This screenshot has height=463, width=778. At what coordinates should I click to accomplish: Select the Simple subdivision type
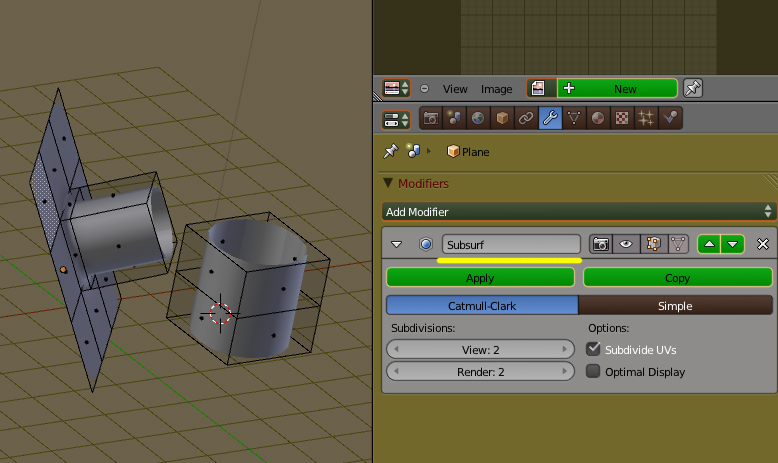[675, 306]
